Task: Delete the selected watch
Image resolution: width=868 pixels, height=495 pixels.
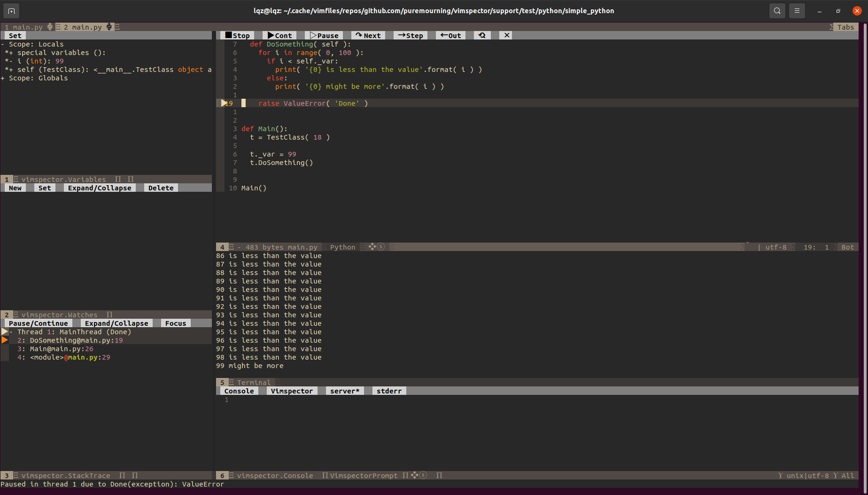Action: point(161,188)
